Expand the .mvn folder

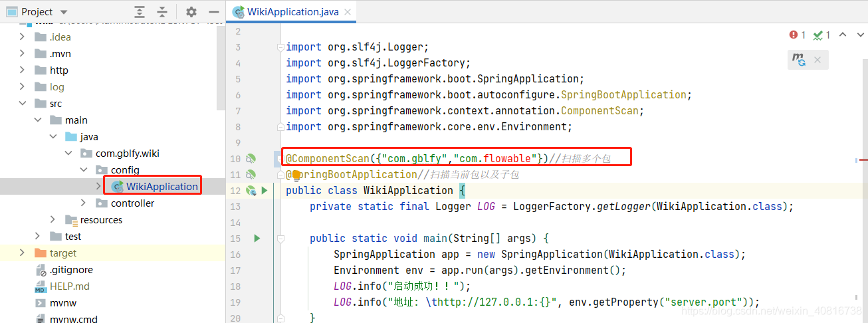(x=22, y=54)
